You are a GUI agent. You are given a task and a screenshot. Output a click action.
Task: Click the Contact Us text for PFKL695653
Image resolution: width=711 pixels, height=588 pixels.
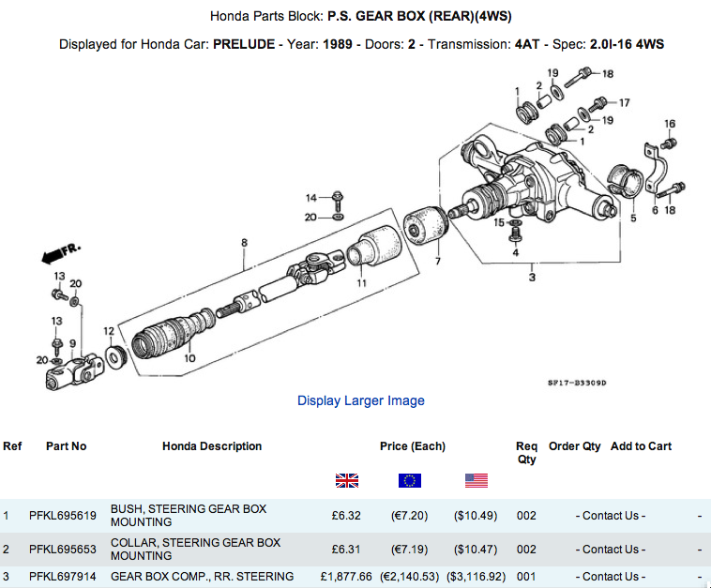click(611, 549)
